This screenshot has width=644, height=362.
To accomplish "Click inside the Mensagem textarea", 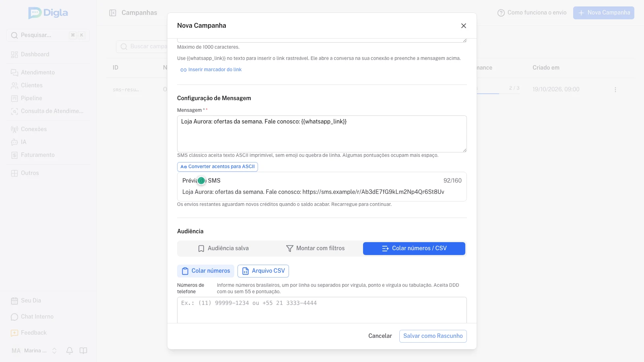I will pyautogui.click(x=322, y=134).
